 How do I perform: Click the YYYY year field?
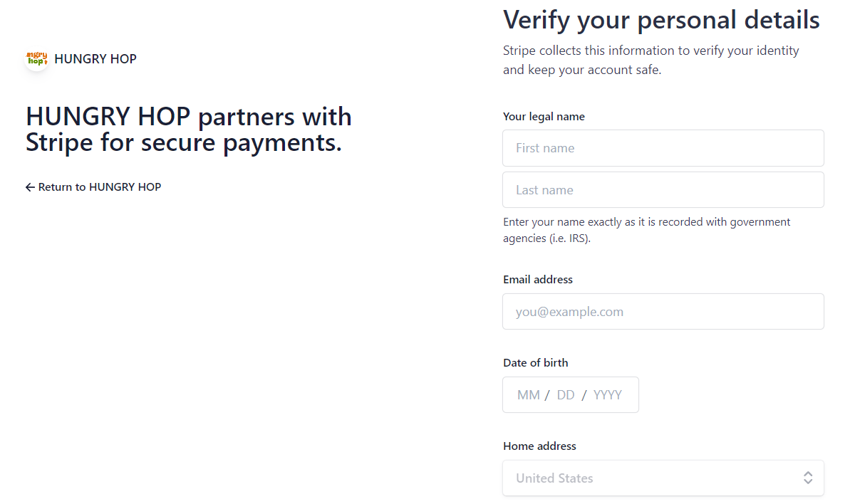point(608,395)
